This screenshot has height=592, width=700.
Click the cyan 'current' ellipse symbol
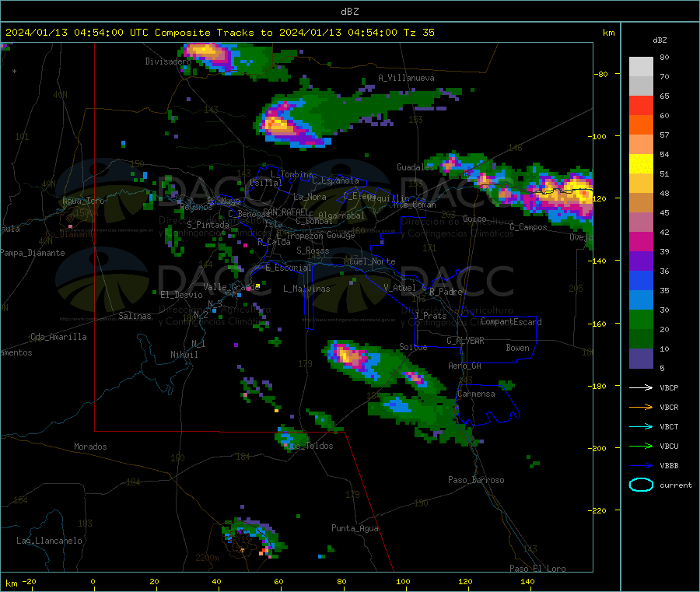(x=641, y=485)
